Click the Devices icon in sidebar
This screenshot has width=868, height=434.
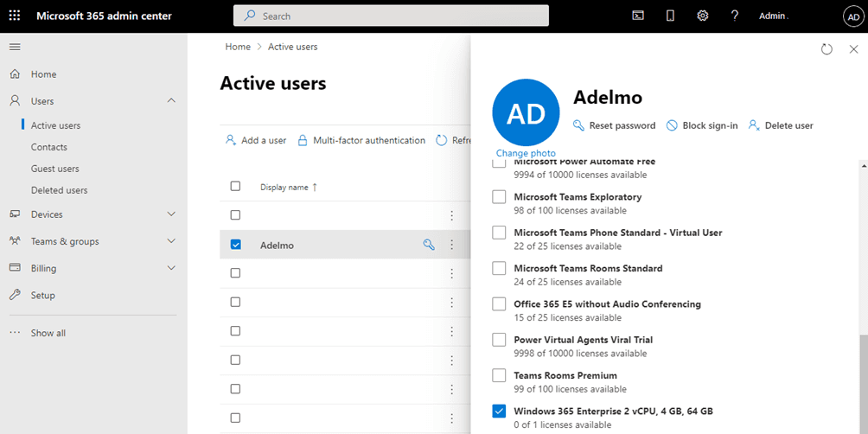15,214
